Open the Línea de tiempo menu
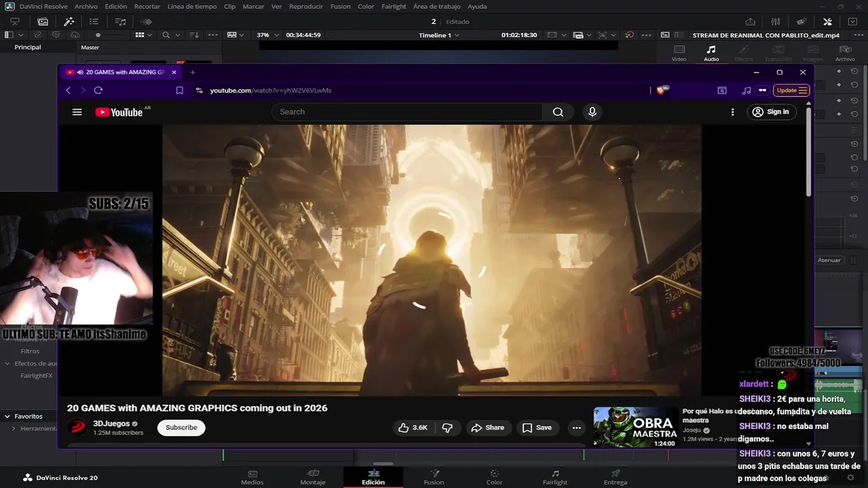868x488 pixels. 192,6
